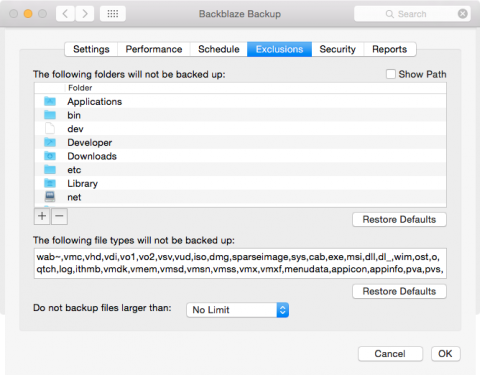Select the net drive icon

pos(50,197)
